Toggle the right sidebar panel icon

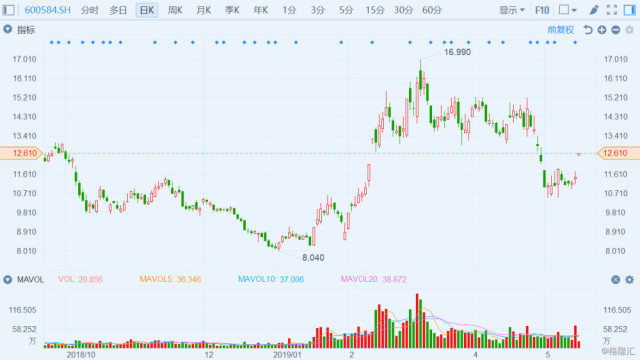tap(630, 10)
